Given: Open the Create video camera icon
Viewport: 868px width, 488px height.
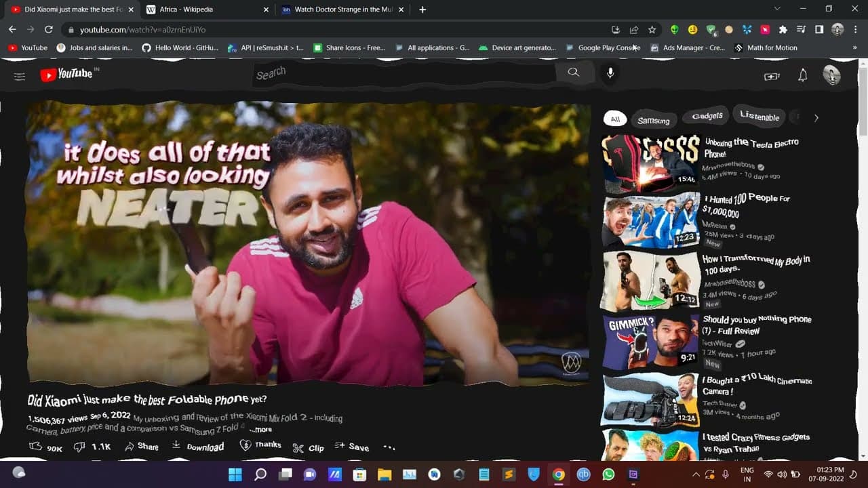Looking at the screenshot, I should tap(772, 76).
